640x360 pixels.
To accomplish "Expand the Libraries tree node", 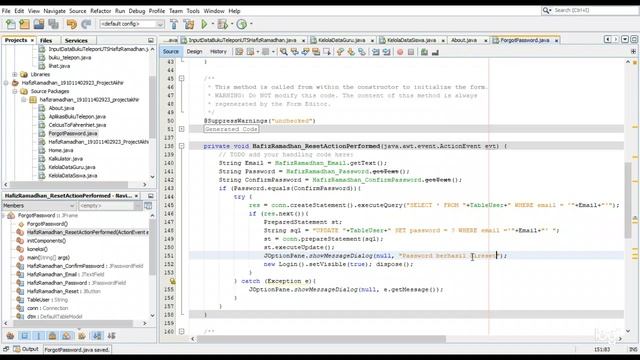I will click(15, 75).
